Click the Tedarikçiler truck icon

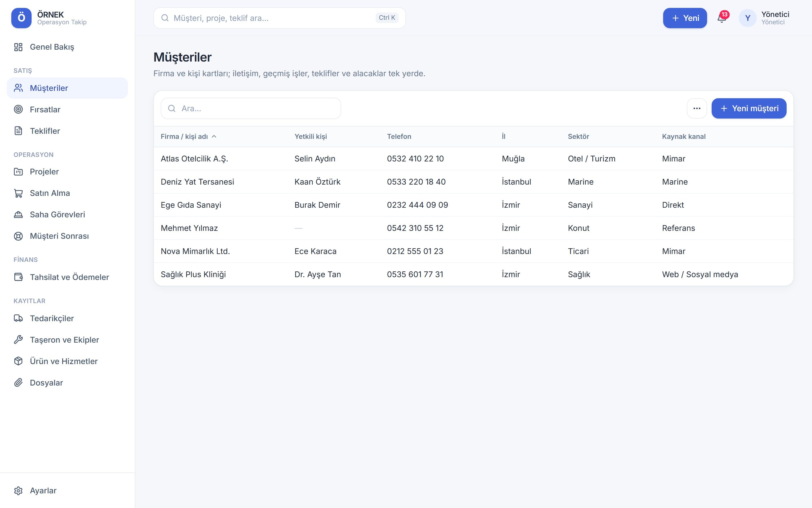18,319
